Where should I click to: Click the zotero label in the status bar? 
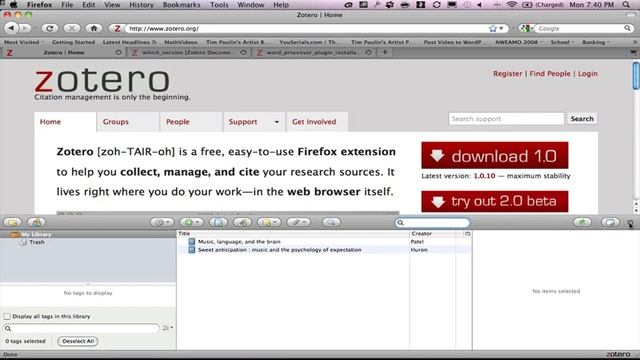coord(618,354)
